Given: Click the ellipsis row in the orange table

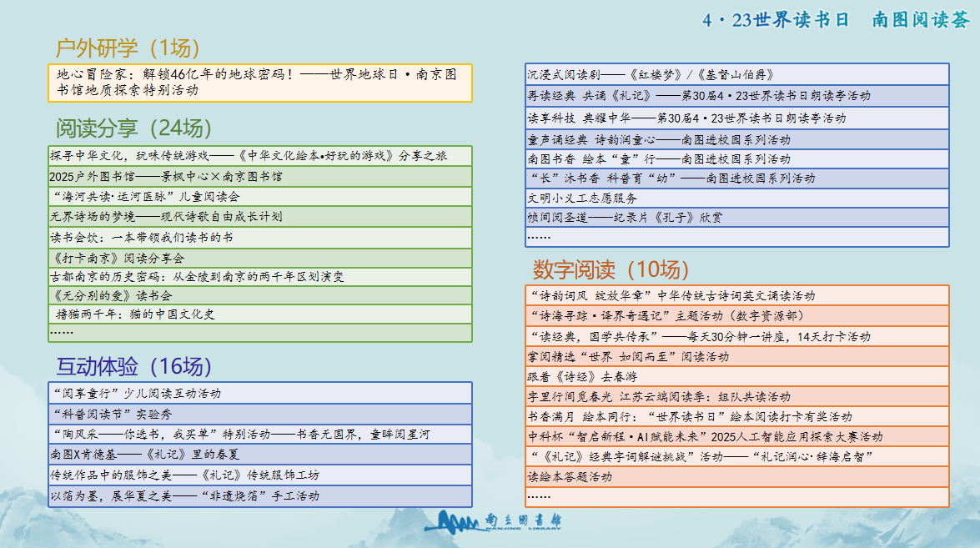Looking at the screenshot, I should [737, 497].
